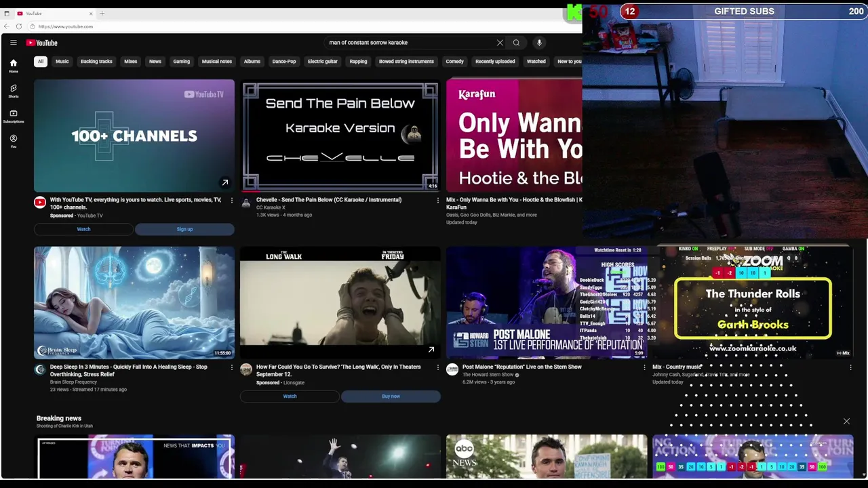
Task: Open options for The Long Walk ad
Action: click(437, 367)
